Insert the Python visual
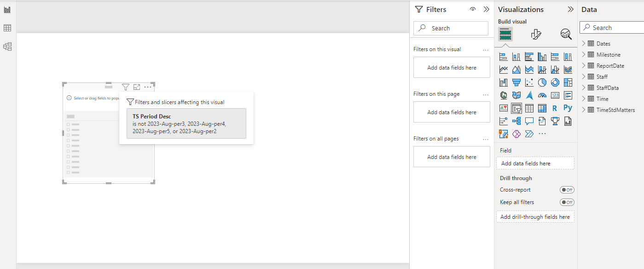 click(x=568, y=108)
